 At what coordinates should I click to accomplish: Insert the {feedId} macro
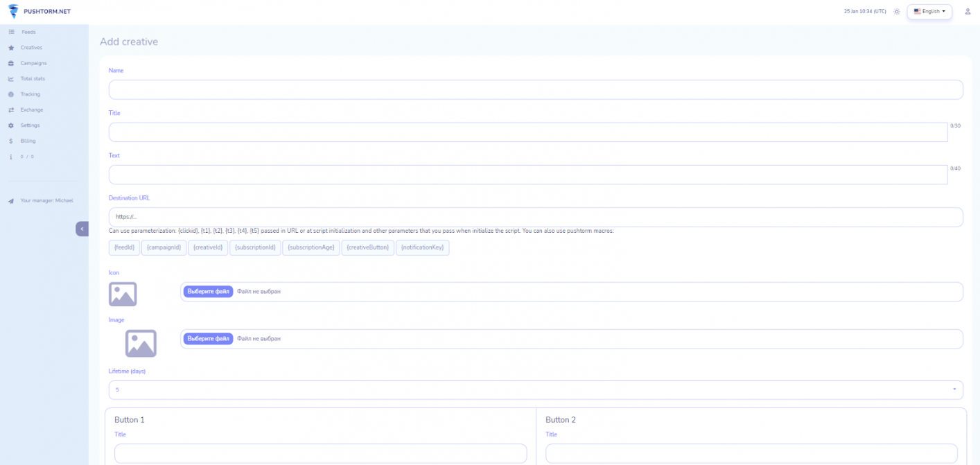tap(124, 247)
